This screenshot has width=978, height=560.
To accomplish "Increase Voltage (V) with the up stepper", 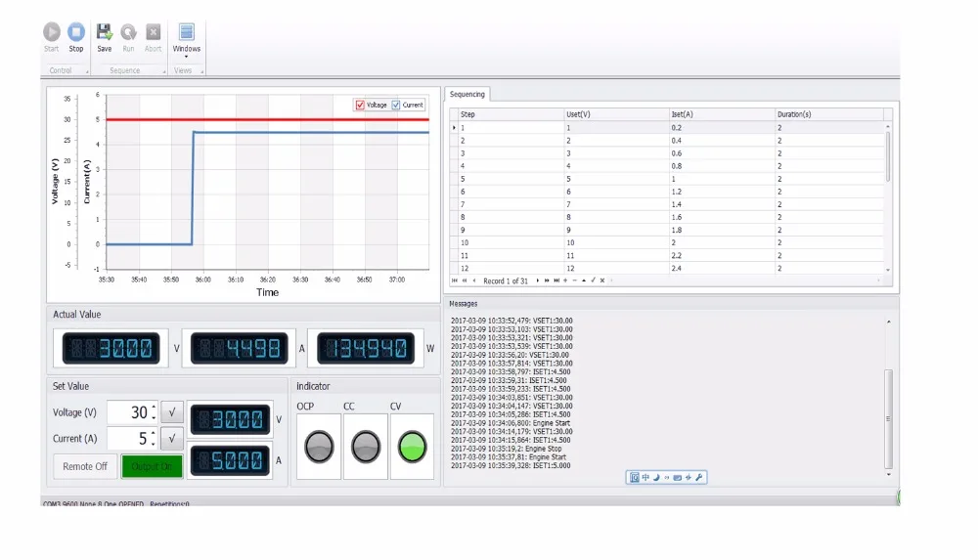I will (x=154, y=408).
